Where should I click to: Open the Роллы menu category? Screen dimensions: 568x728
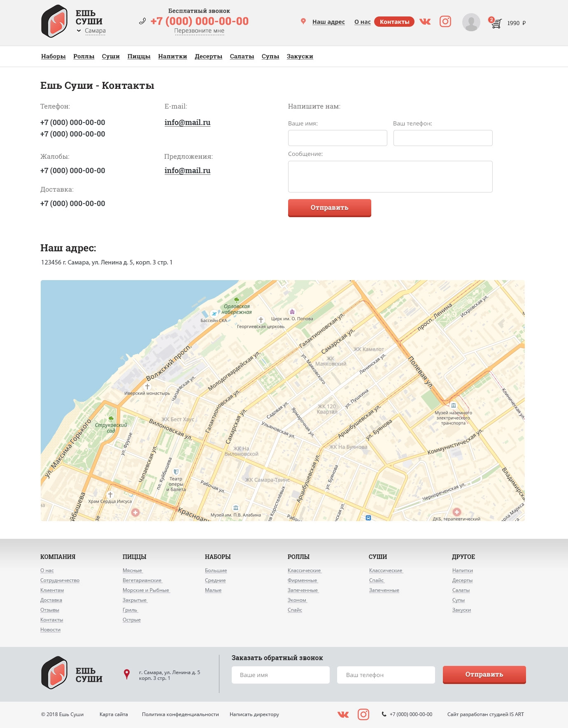coord(84,56)
